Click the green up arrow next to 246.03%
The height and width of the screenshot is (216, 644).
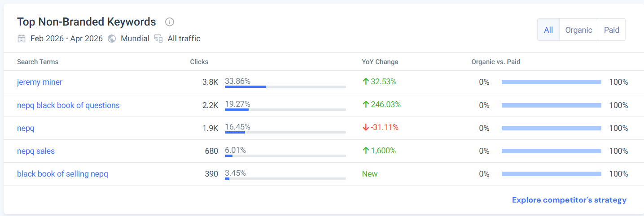point(366,104)
